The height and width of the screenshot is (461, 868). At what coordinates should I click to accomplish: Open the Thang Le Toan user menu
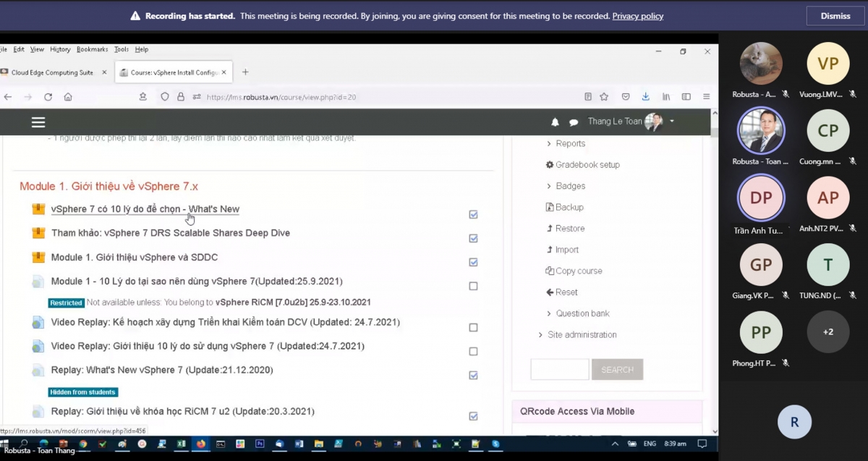[x=631, y=122]
